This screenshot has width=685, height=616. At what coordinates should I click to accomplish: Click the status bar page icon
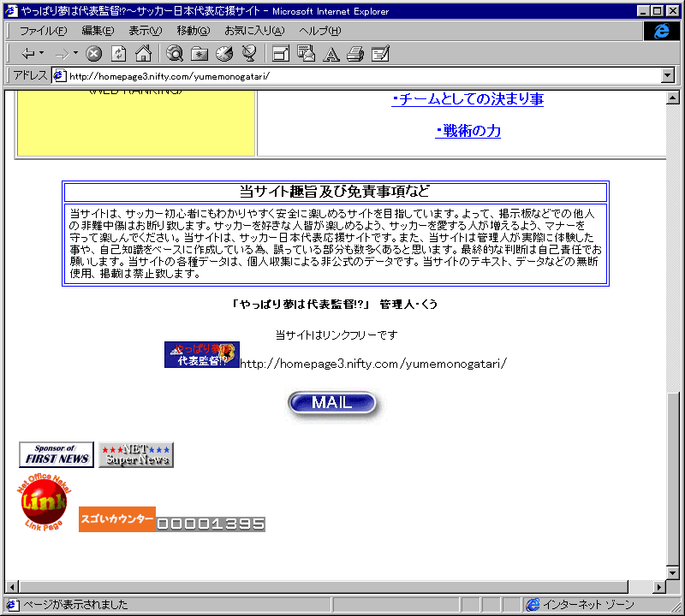tap(12, 605)
